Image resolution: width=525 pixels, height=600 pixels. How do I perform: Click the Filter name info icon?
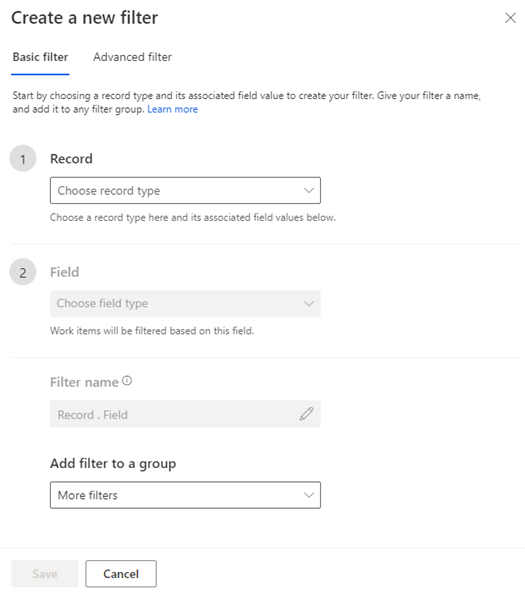click(x=127, y=381)
